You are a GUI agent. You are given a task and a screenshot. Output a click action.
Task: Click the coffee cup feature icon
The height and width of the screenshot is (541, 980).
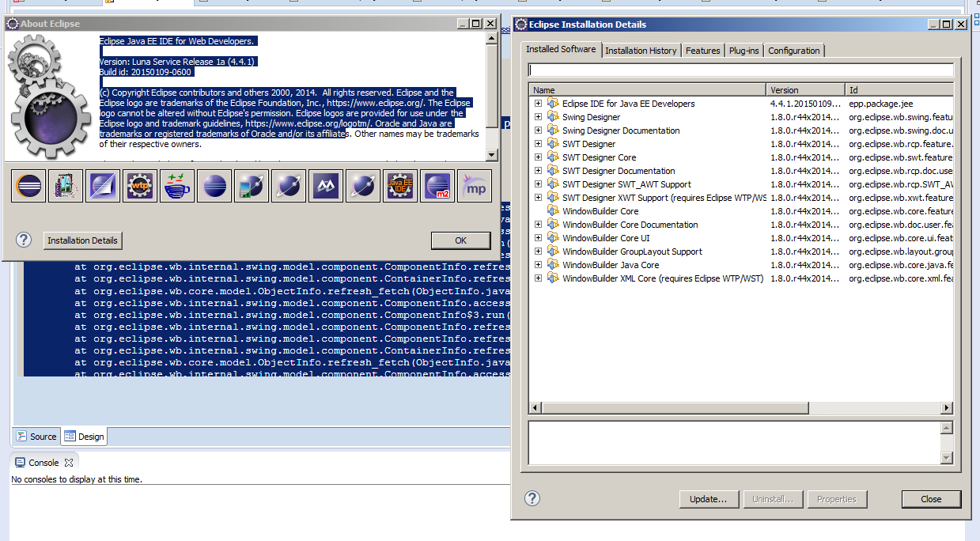(x=177, y=186)
